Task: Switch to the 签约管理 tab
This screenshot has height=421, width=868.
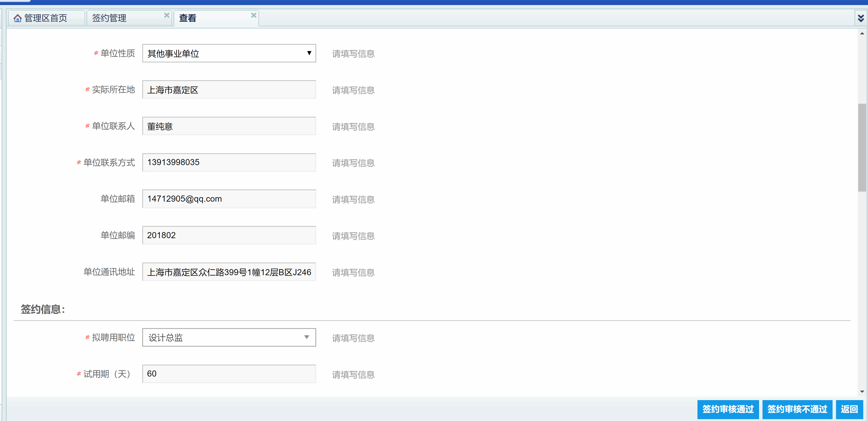Action: pyautogui.click(x=129, y=18)
